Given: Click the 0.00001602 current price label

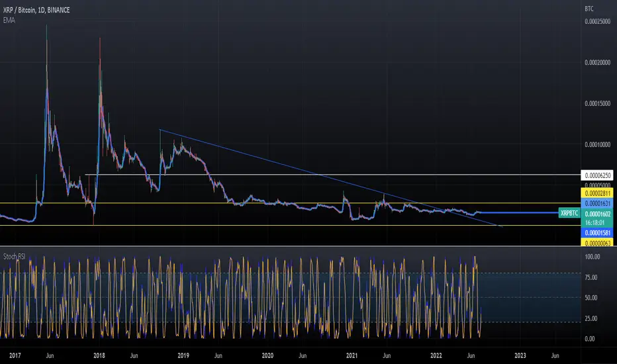Looking at the screenshot, I should (597, 214).
